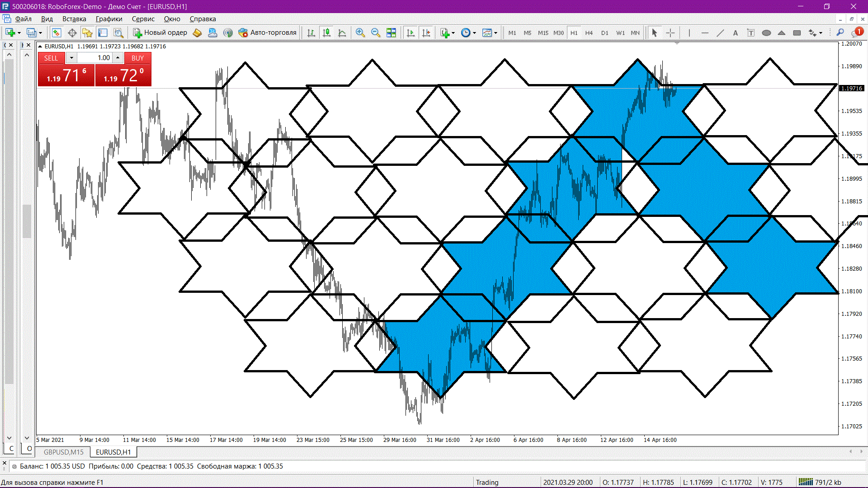This screenshot has width=868, height=488.
Task: Expand the chart templates dropdown arrow
Action: coord(496,33)
